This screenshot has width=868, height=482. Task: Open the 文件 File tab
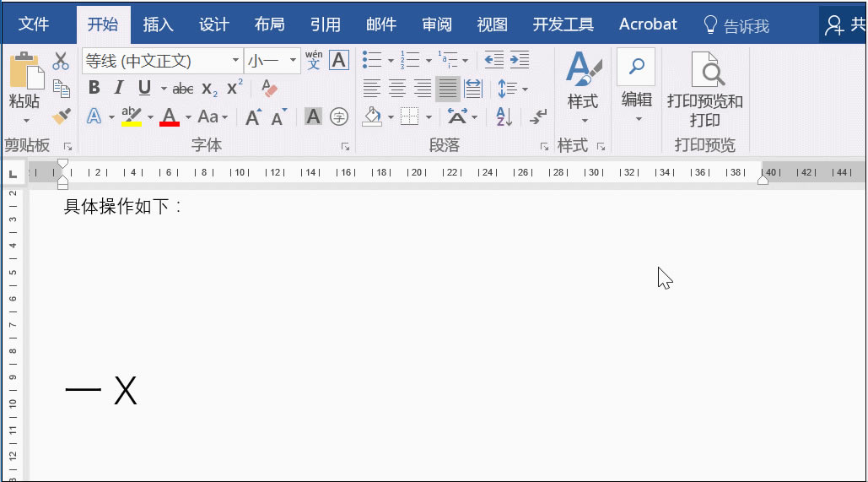pyautogui.click(x=33, y=24)
